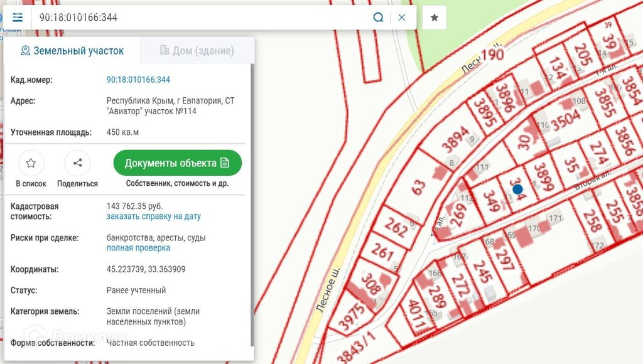This screenshot has width=643, height=364.
Task: Click заказать справку на дату link
Action: 153,217
